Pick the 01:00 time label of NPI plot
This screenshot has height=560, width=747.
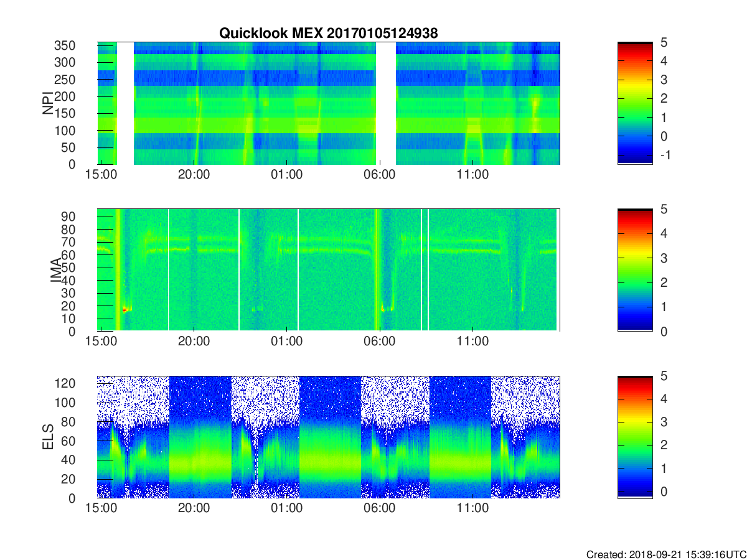287,175
